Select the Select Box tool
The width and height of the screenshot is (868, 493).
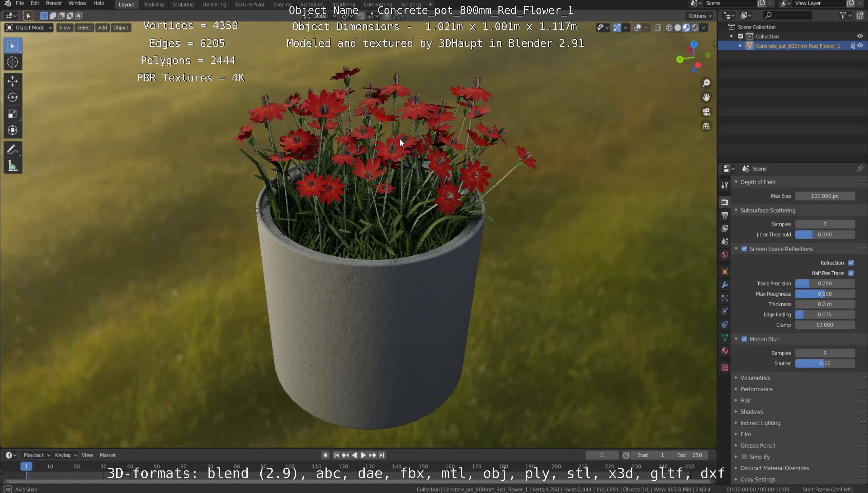(x=12, y=46)
